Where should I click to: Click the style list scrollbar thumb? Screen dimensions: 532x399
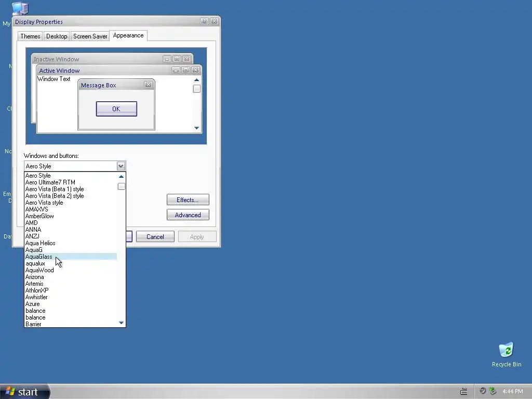point(121,187)
